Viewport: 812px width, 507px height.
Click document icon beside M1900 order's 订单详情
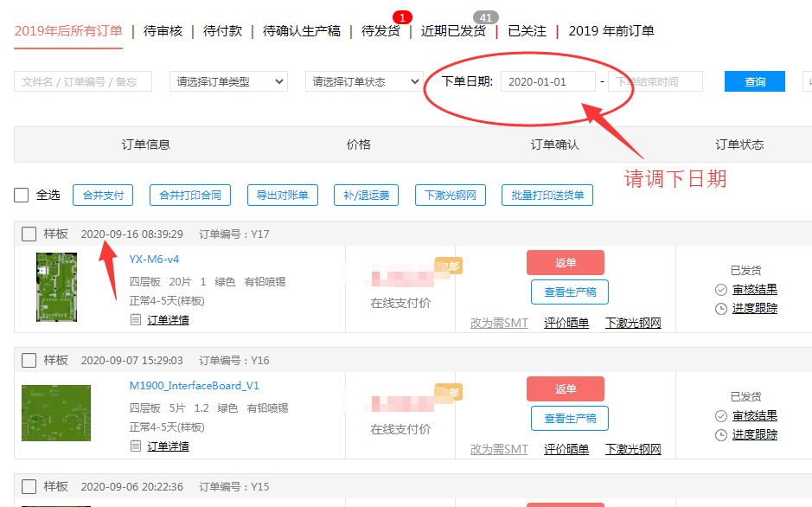[135, 446]
